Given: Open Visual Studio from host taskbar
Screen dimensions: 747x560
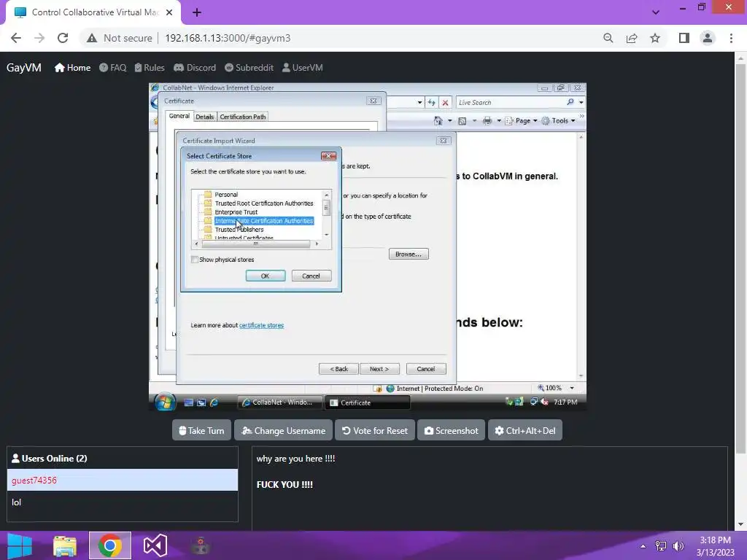Looking at the screenshot, I should 155,545.
